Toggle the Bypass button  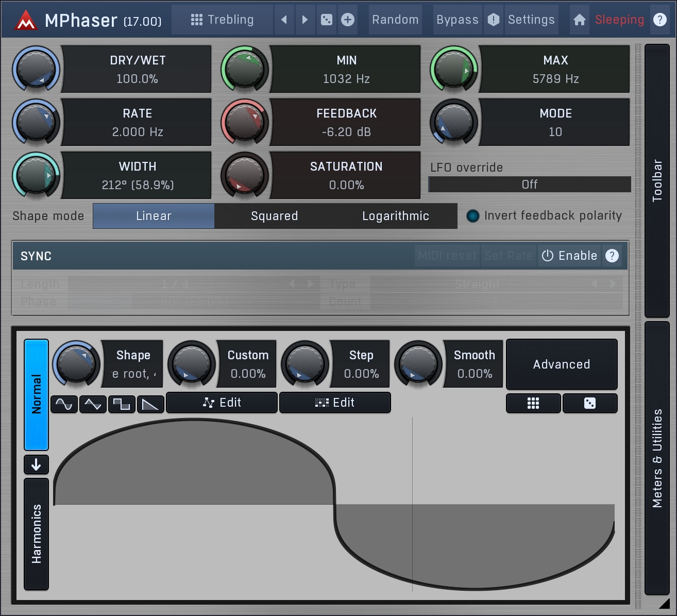[x=457, y=20]
